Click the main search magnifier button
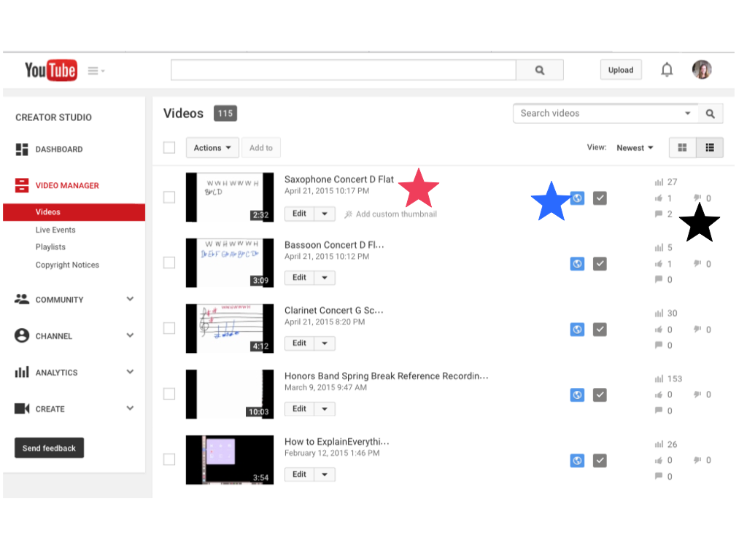 (x=540, y=70)
